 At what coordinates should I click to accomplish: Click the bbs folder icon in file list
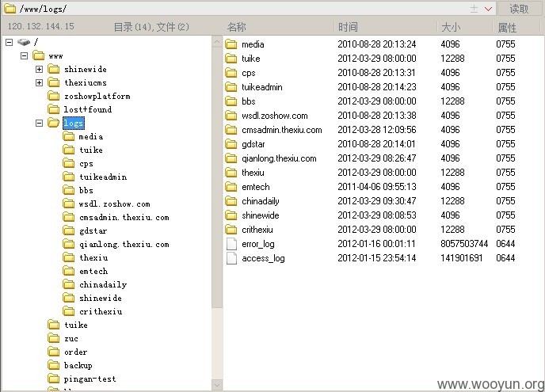pos(231,101)
